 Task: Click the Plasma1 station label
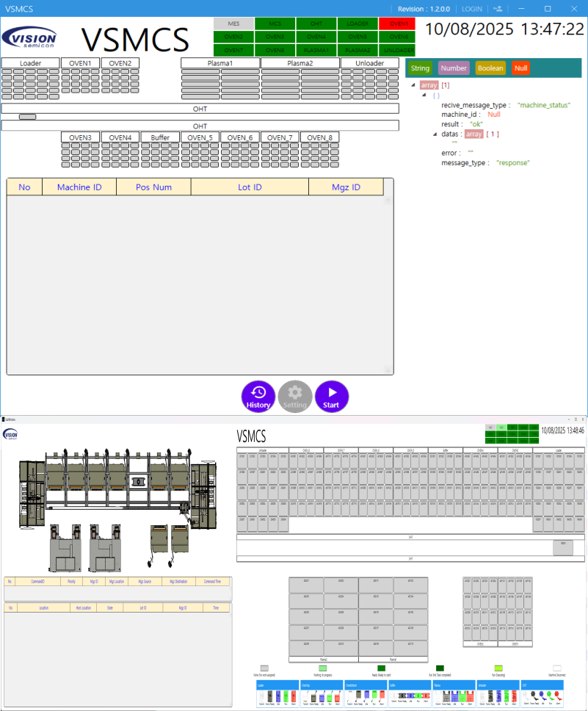click(220, 63)
